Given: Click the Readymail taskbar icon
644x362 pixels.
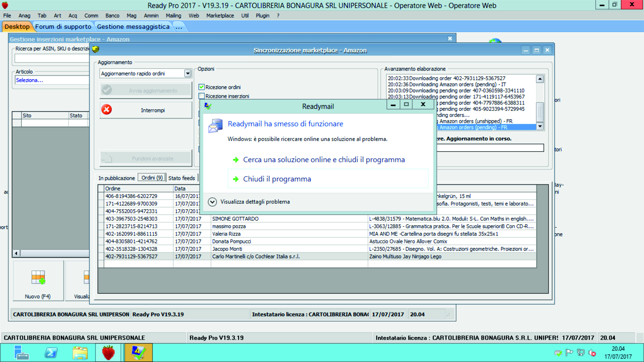Looking at the screenshot, I should coord(138,353).
